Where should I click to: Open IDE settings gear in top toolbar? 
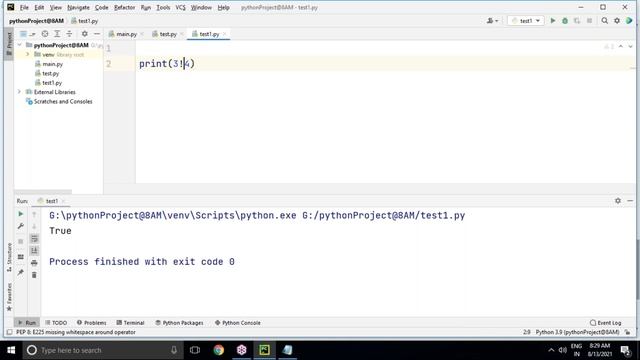tap(617, 20)
